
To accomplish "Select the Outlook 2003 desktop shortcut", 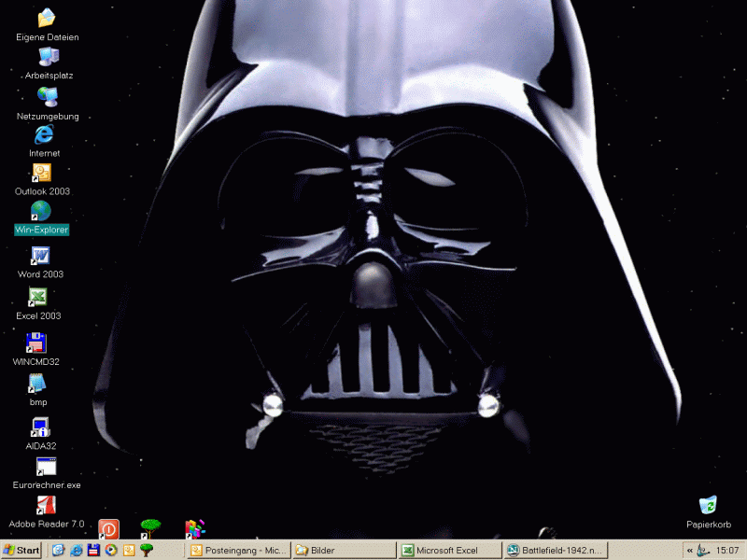I will 42,173.
